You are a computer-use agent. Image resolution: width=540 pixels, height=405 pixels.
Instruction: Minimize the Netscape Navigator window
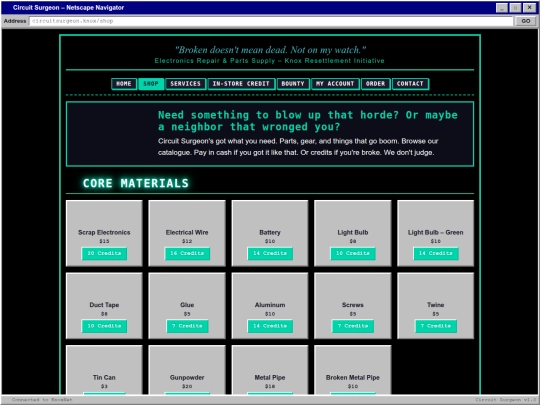click(x=502, y=8)
